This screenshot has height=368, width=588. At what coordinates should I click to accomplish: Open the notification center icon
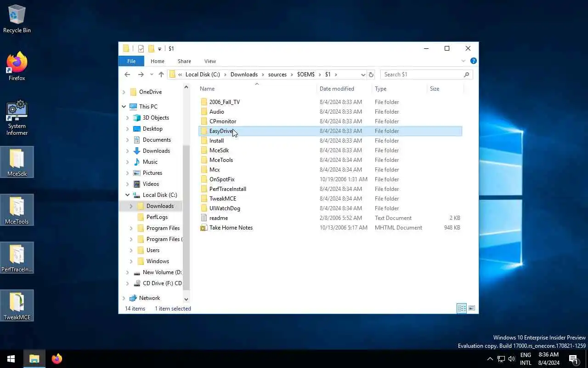click(573, 359)
